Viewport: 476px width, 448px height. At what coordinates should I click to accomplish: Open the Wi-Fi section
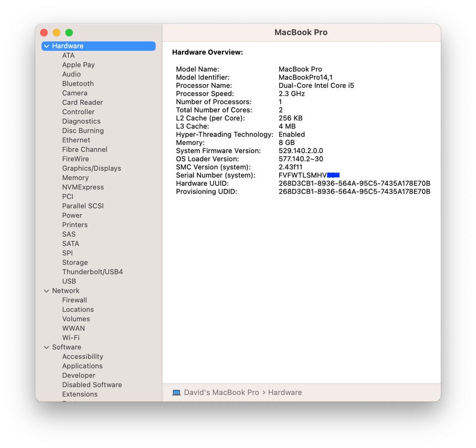71,337
